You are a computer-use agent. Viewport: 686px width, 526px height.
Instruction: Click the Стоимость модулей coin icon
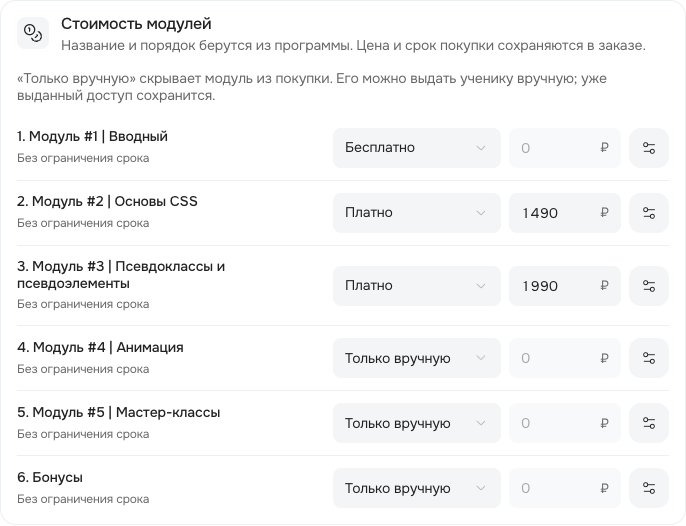click(33, 33)
